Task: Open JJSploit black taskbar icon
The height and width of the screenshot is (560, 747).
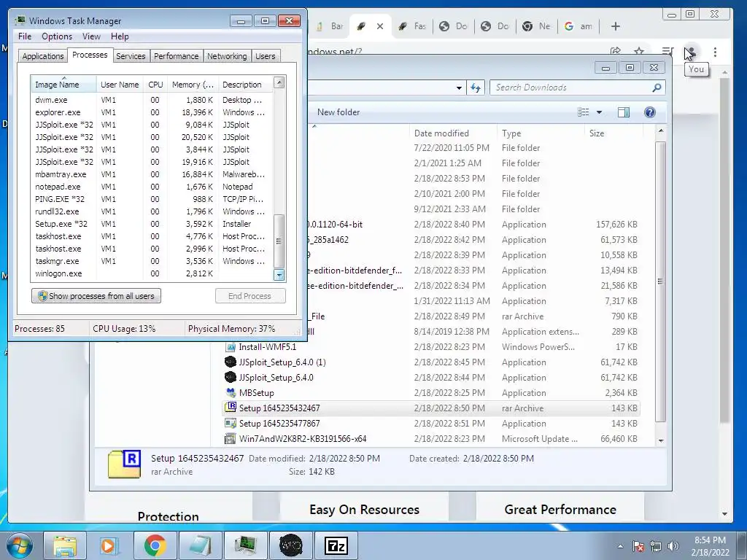Action: pyautogui.click(x=290, y=545)
